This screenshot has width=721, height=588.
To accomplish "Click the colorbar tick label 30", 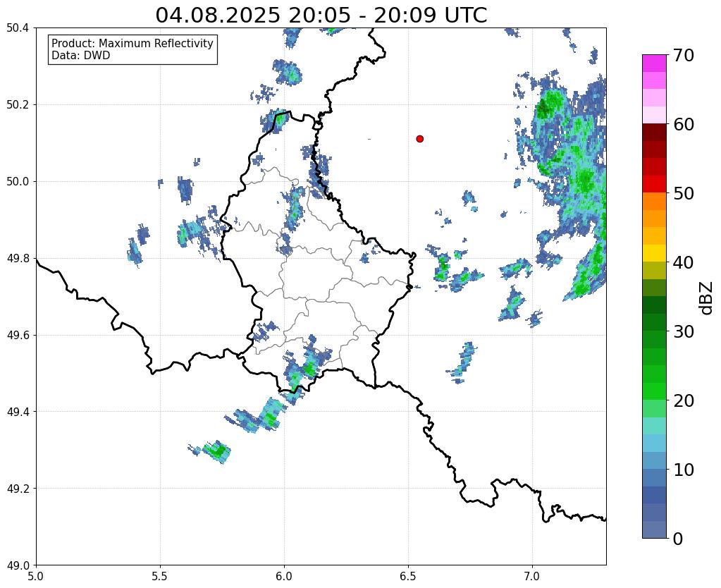I will 684,331.
